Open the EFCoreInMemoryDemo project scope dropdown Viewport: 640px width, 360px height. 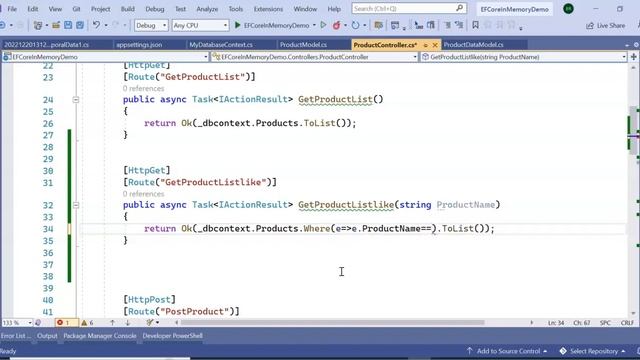click(106, 57)
